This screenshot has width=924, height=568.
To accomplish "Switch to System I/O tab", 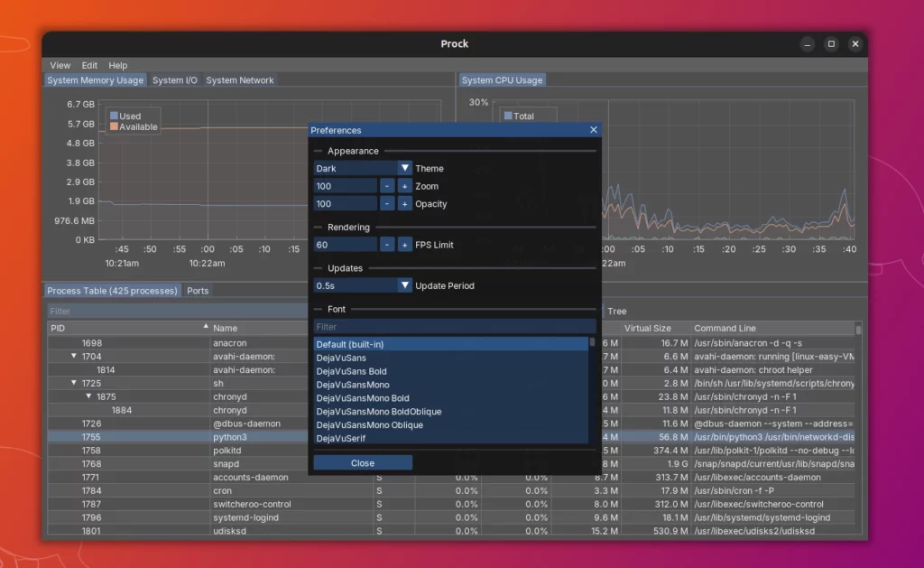I will click(x=174, y=80).
